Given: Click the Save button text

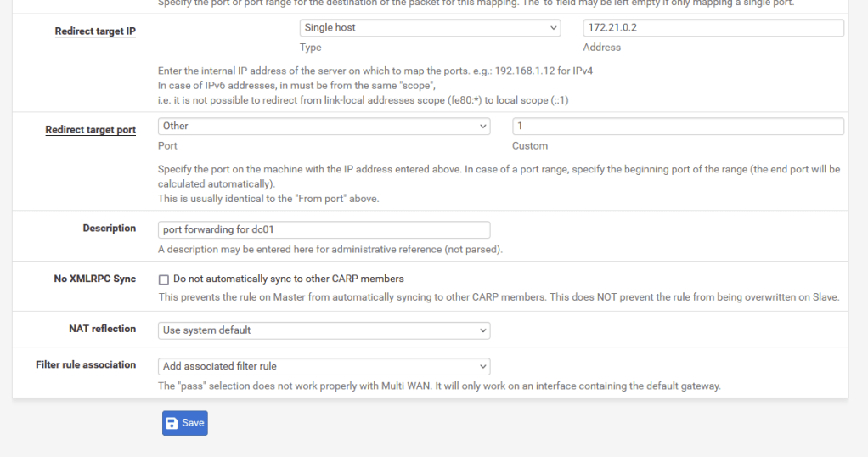Looking at the screenshot, I should [x=193, y=423].
